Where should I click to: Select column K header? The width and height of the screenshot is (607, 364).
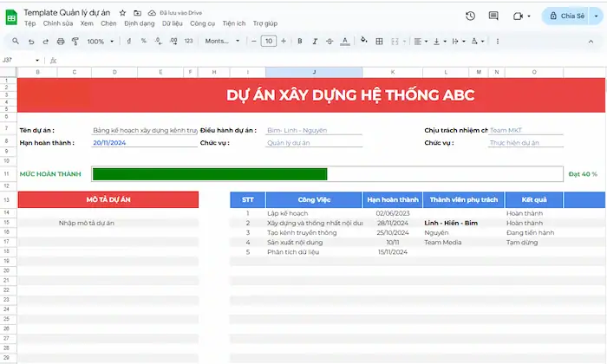[x=393, y=72]
